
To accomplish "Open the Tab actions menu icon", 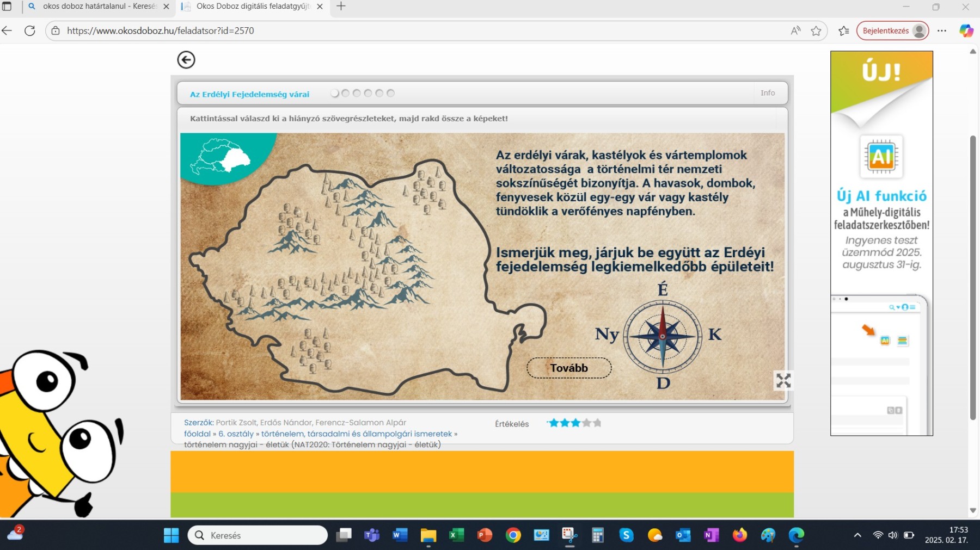I will (7, 7).
